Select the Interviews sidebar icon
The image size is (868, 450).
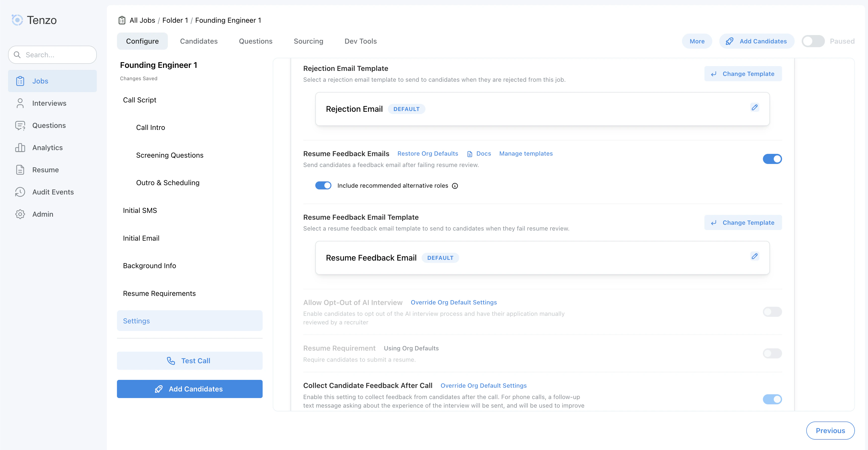[20, 103]
